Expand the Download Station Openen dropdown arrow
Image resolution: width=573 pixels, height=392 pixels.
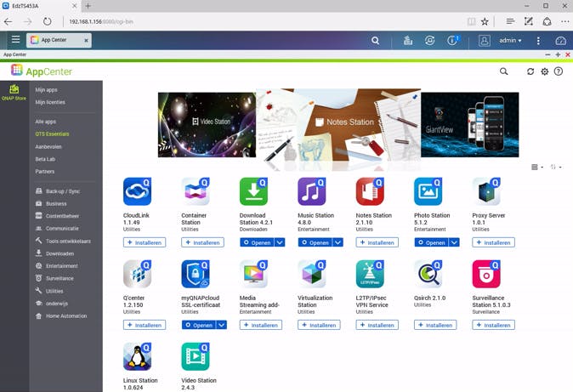(280, 242)
